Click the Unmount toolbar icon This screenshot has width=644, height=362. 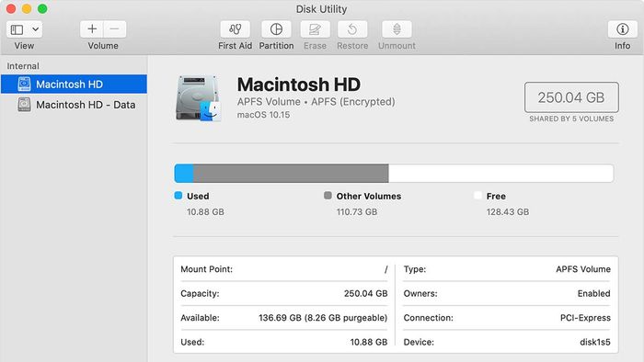[397, 29]
